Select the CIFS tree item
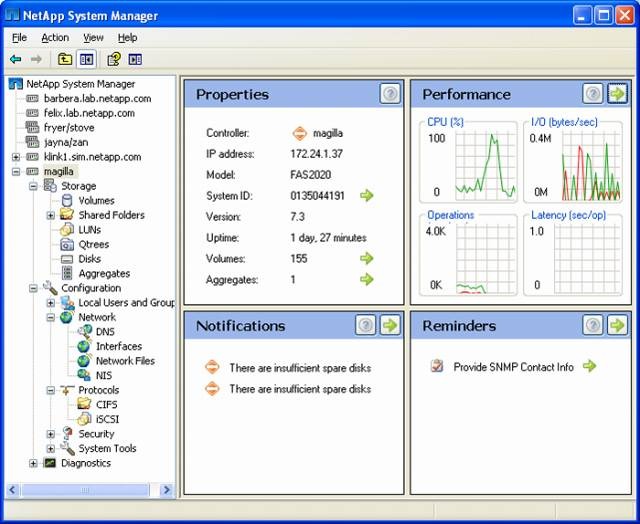This screenshot has width=640, height=524. pyautogui.click(x=107, y=405)
